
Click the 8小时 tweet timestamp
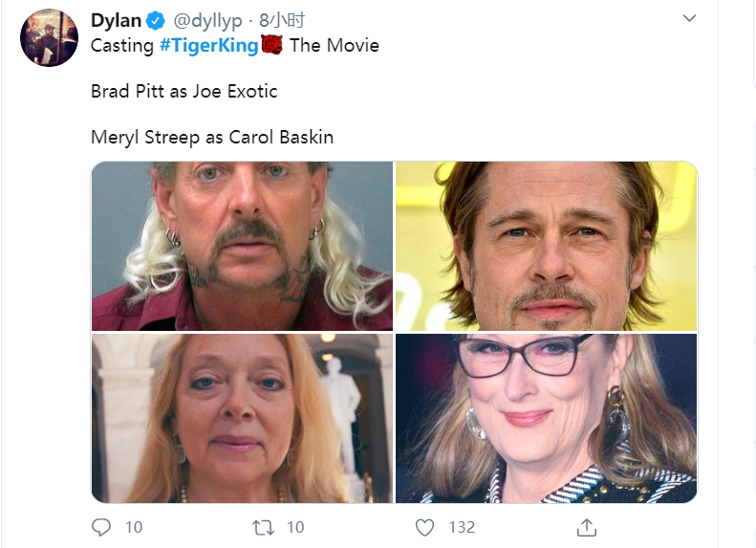[287, 21]
